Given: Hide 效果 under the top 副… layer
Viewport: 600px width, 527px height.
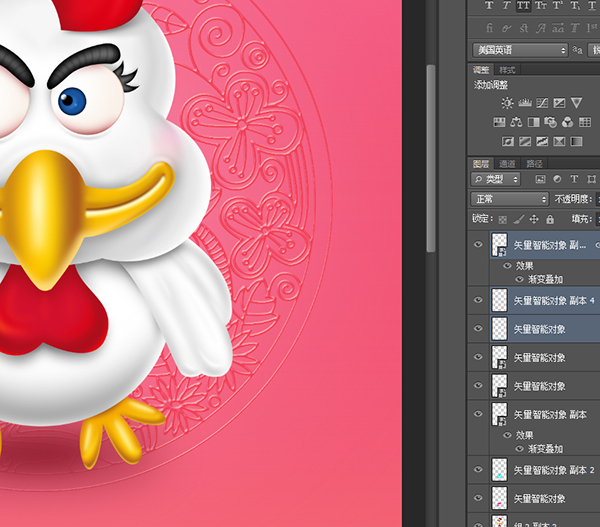Looking at the screenshot, I should point(507,265).
